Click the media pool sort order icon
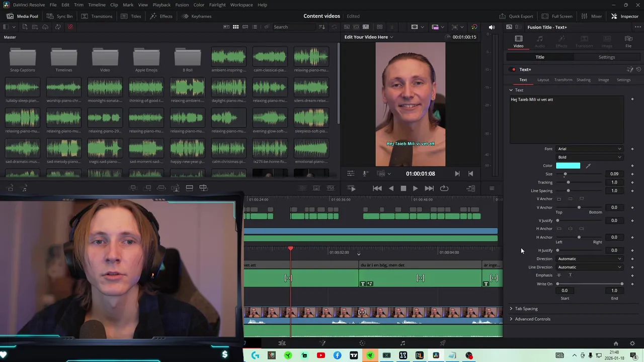The width and height of the screenshot is (644, 362). [x=322, y=27]
